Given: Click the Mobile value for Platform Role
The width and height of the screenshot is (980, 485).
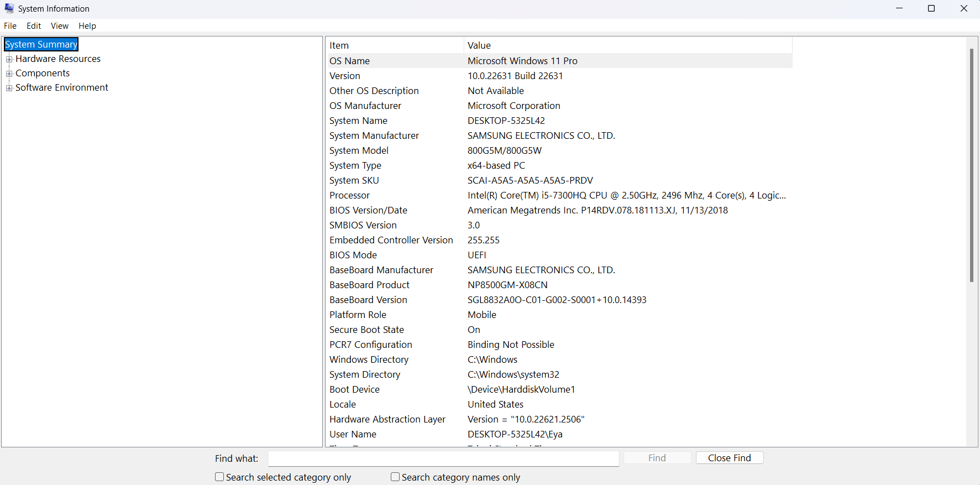Looking at the screenshot, I should 482,315.
